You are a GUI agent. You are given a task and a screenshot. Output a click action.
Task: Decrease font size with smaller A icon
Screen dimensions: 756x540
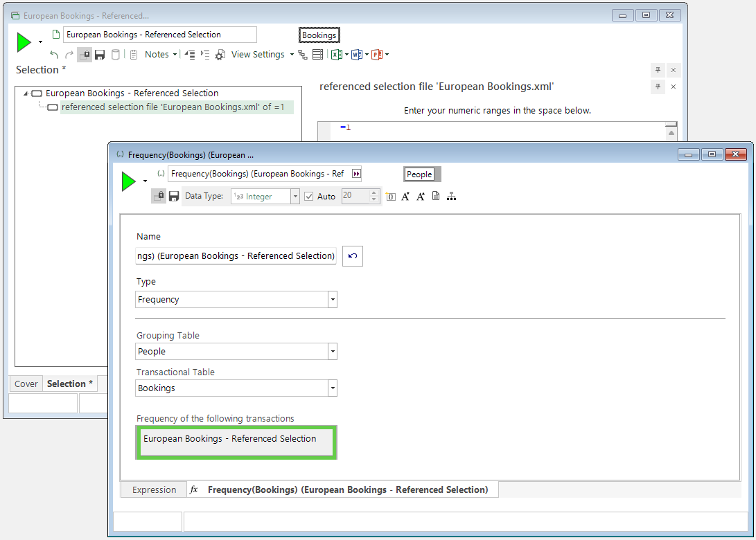click(x=405, y=197)
